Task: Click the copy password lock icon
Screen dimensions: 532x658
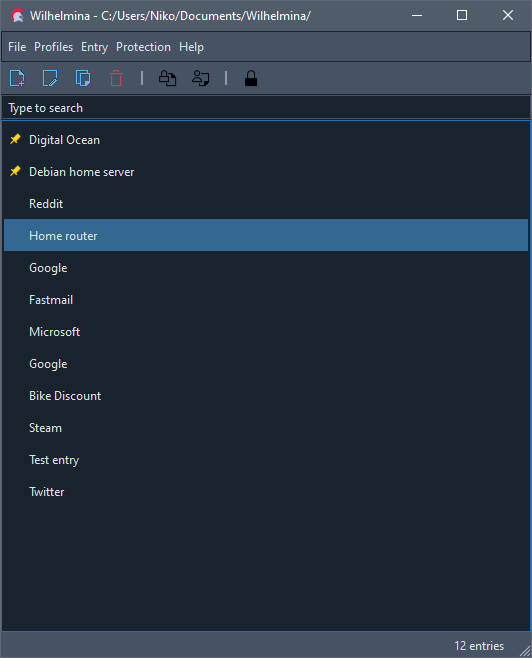Action: tap(167, 78)
